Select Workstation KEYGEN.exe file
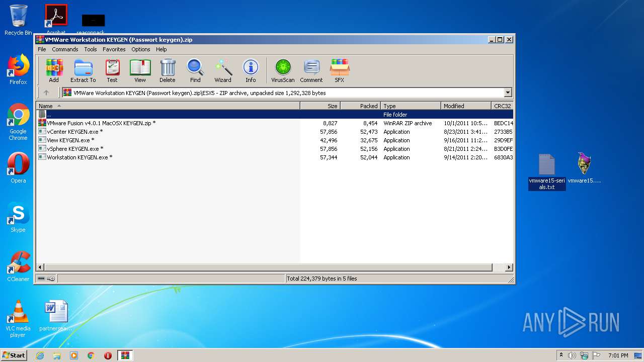 pos(275,157)
